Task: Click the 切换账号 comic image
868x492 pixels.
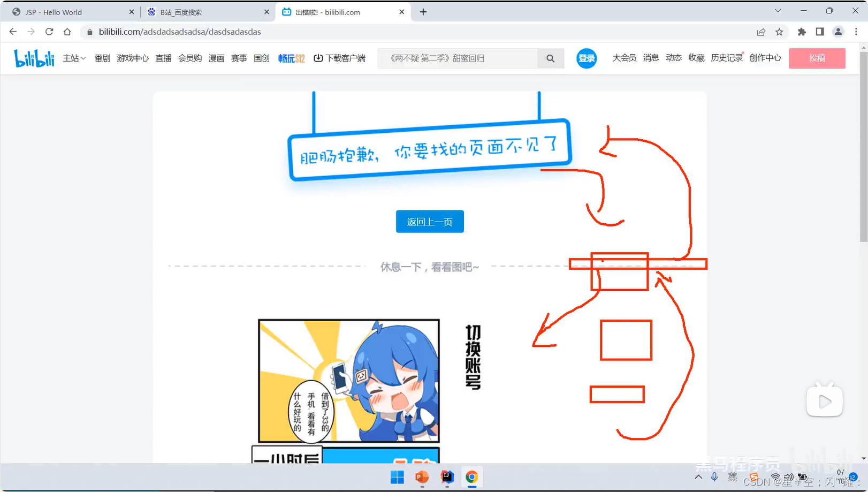Action: pyautogui.click(x=349, y=381)
